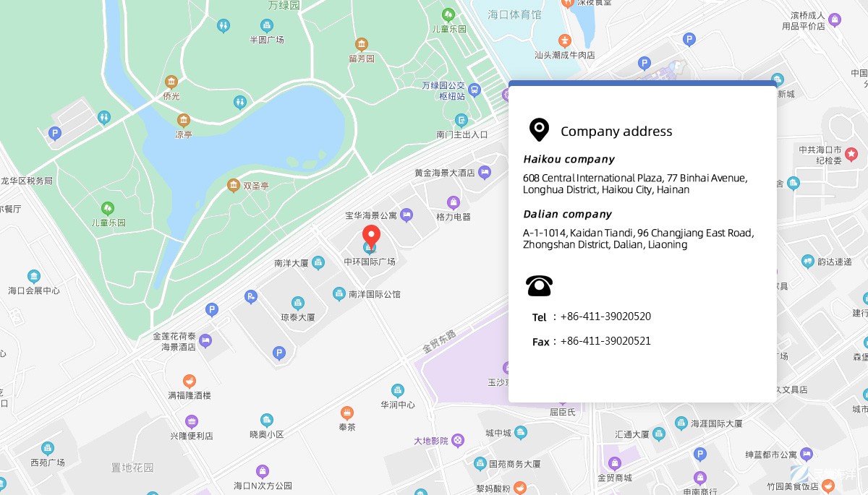Click the red location pin marker
The width and height of the screenshot is (868, 495).
(371, 236)
